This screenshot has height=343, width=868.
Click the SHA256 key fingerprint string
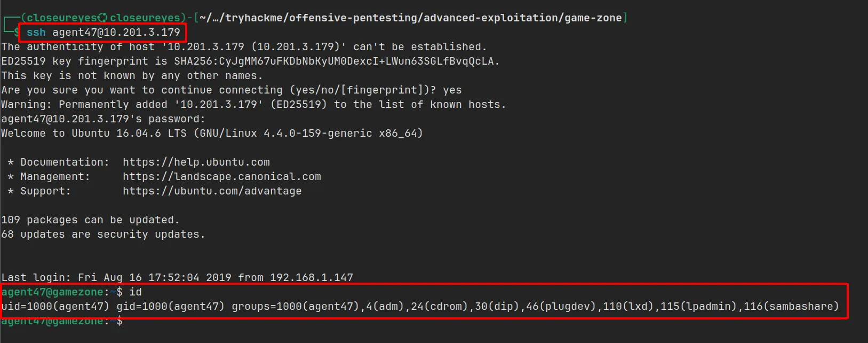336,61
